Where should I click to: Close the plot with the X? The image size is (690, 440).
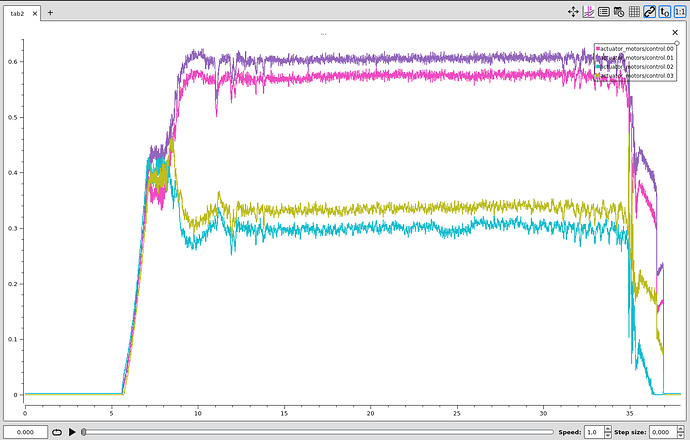[675, 32]
